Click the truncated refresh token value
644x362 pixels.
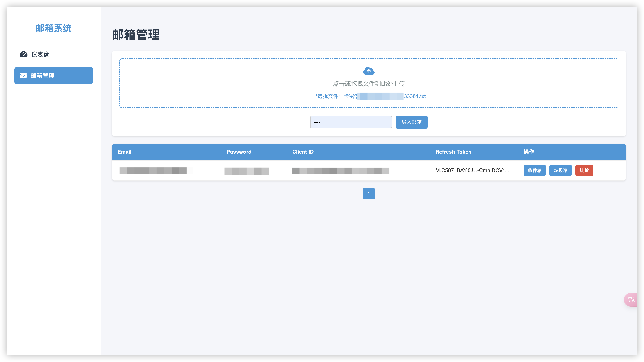click(472, 170)
